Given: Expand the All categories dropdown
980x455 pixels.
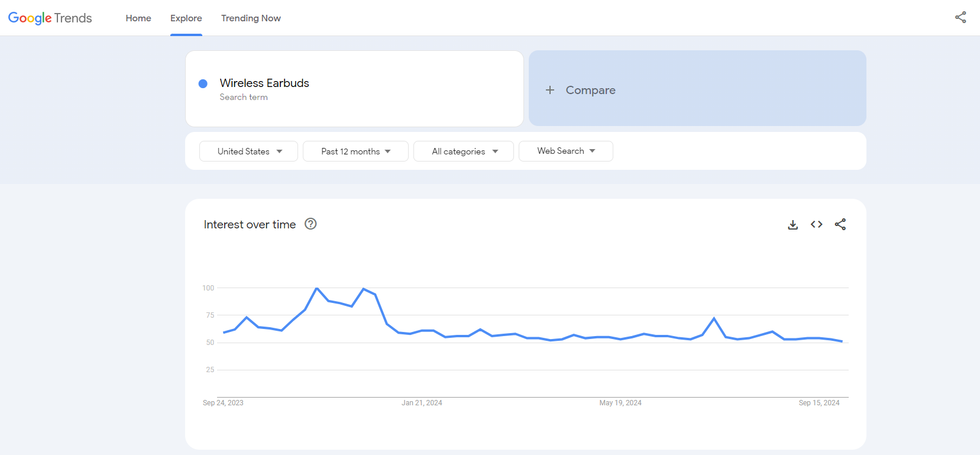Looking at the screenshot, I should tap(464, 151).
